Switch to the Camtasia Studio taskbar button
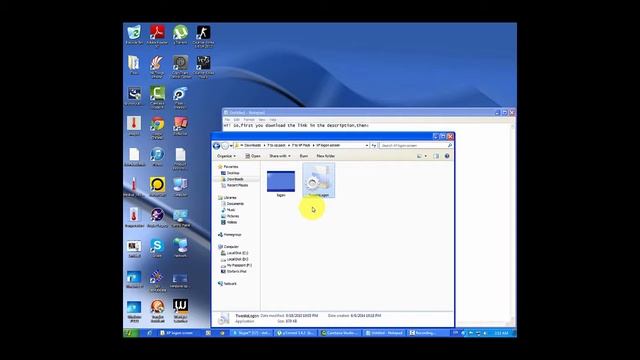Screen dimensions: 640x360 (340, 333)
